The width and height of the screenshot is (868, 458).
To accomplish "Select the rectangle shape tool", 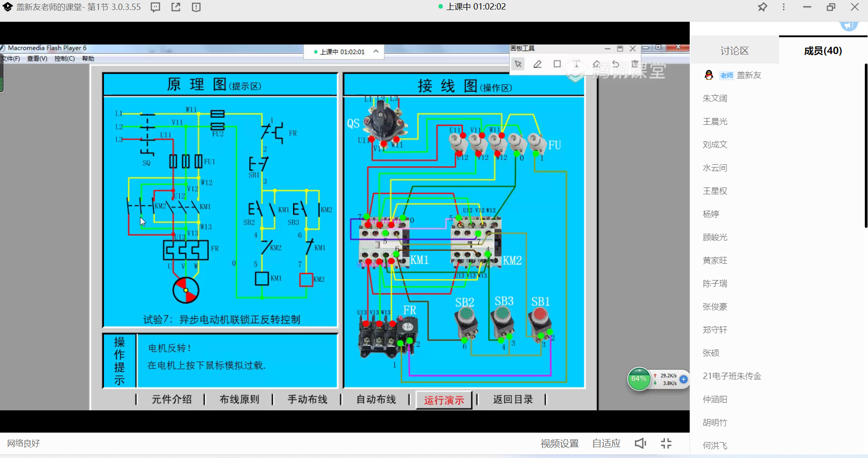I will pos(557,64).
